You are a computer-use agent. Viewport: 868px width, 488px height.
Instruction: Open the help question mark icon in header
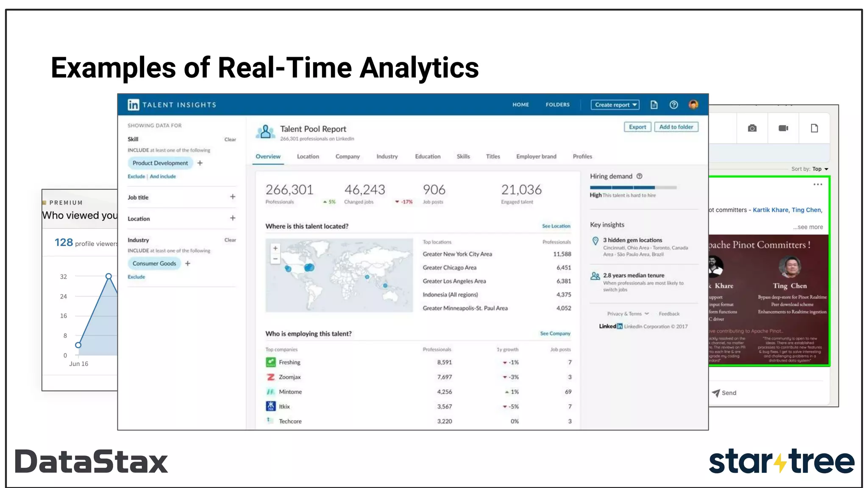[x=673, y=105]
